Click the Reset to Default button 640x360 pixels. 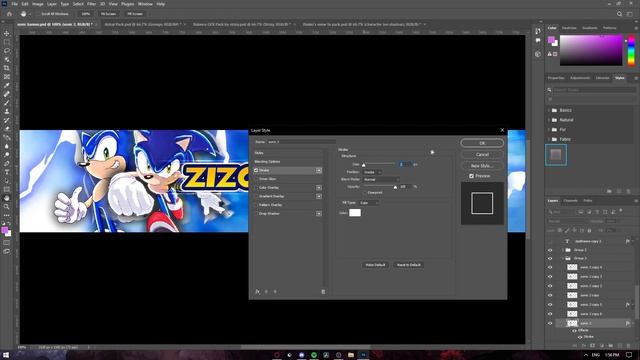pyautogui.click(x=409, y=265)
